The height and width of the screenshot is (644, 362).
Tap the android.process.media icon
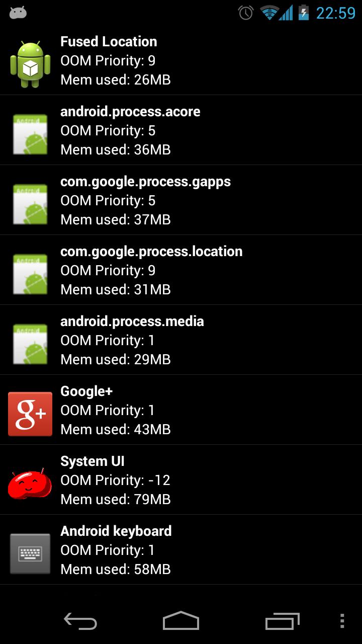coord(30,344)
